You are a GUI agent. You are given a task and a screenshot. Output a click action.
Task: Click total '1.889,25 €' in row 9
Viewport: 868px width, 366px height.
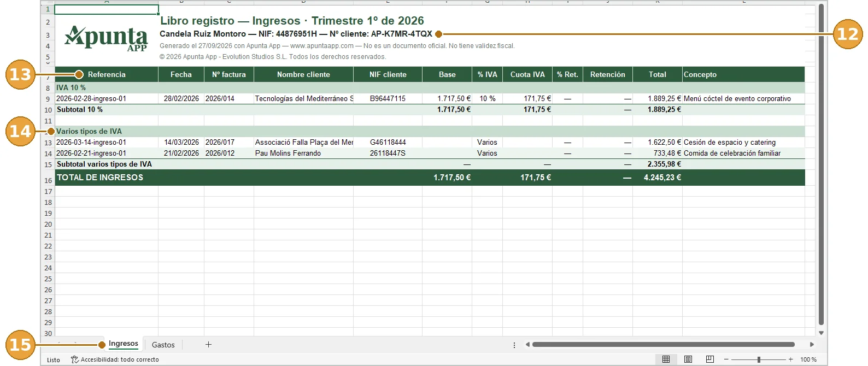coord(658,99)
